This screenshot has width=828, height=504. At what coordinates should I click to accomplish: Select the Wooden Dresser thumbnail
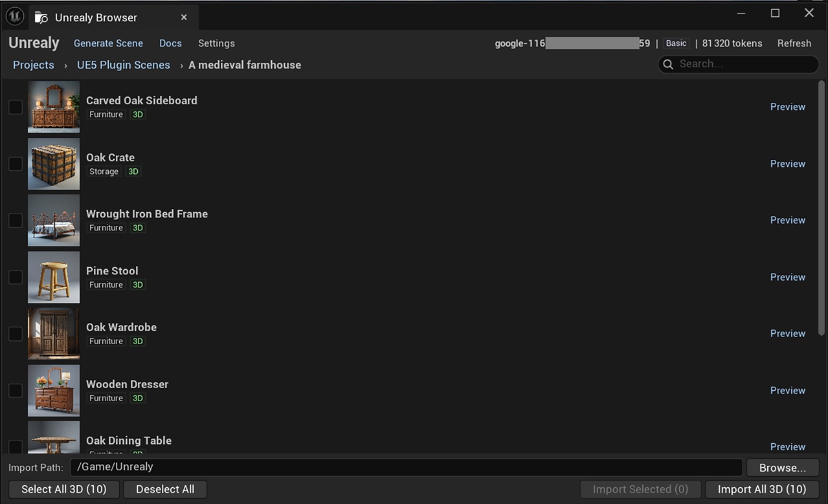[54, 391]
